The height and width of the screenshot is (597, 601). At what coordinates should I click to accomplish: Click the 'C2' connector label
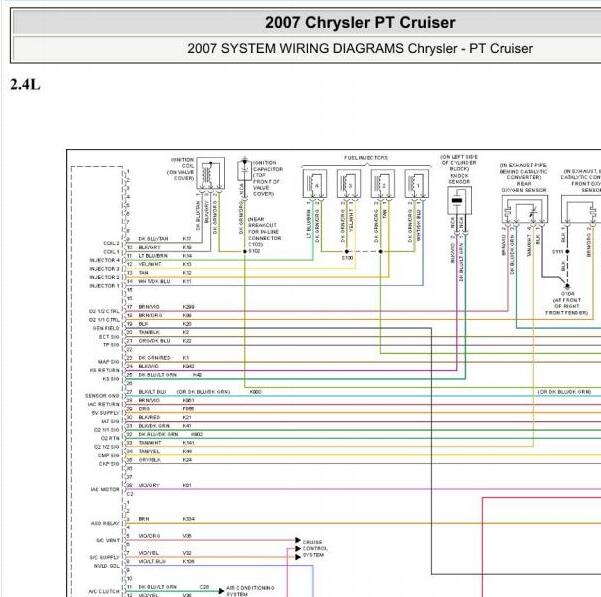click(130, 494)
